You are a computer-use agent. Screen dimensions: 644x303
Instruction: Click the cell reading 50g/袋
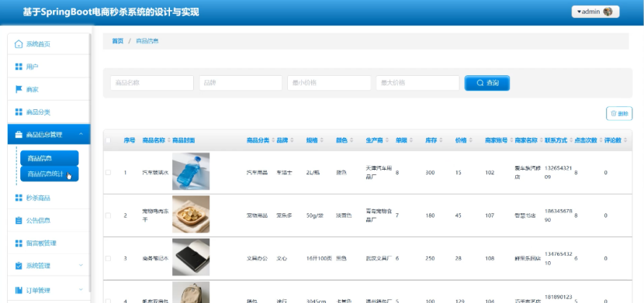coord(314,215)
